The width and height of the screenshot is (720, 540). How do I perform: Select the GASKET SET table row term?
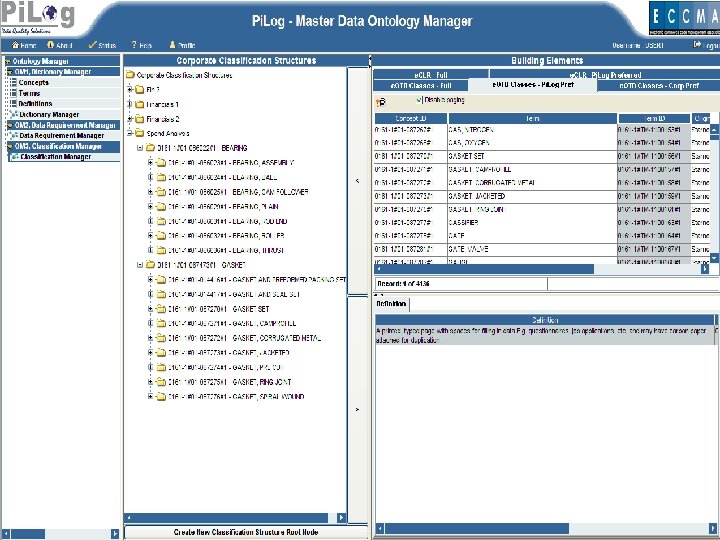tap(466, 156)
